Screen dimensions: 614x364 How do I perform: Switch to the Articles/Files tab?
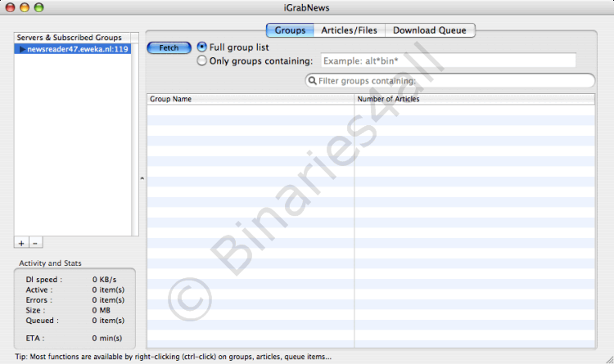click(349, 30)
